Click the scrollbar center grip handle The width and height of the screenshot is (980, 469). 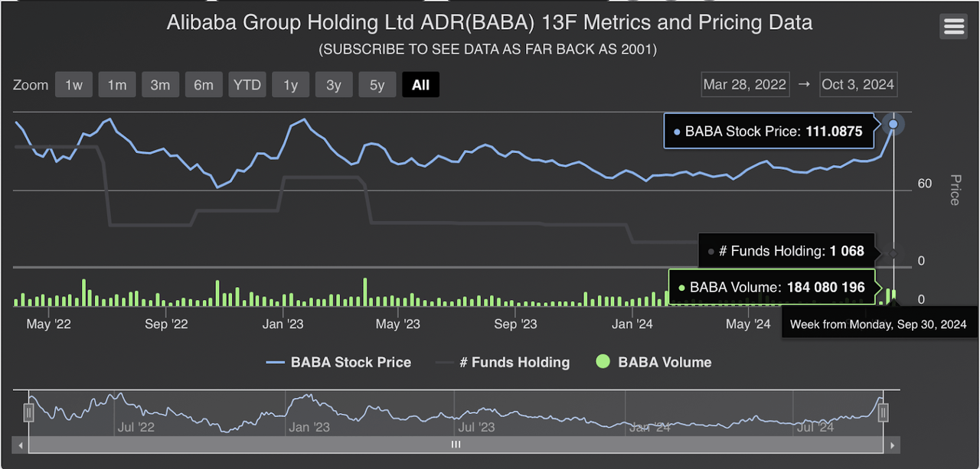[x=456, y=445]
